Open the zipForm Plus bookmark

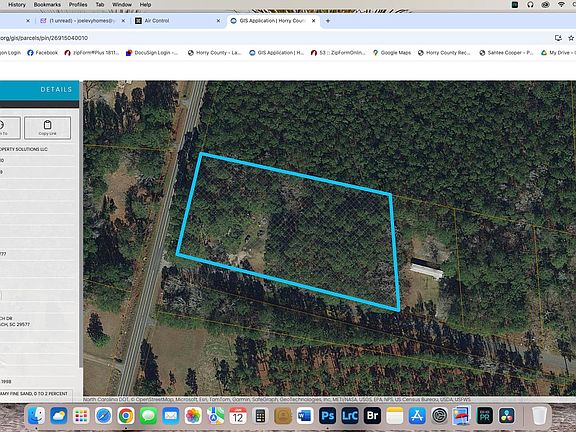tap(91, 53)
